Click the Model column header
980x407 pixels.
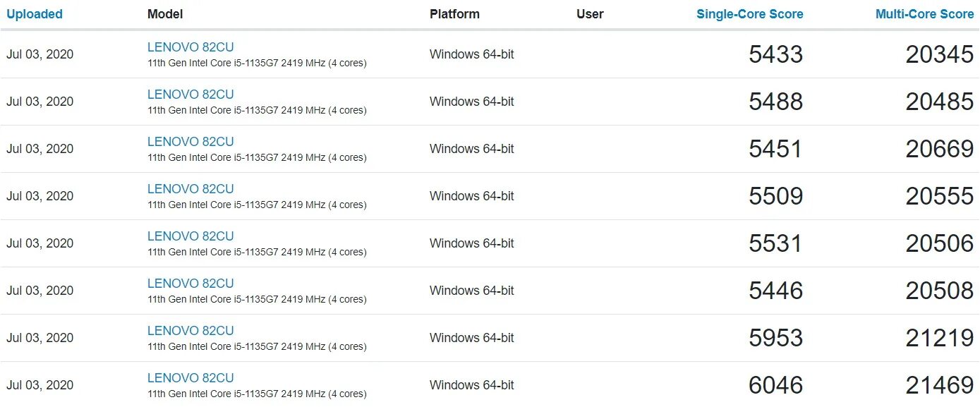[x=165, y=14]
